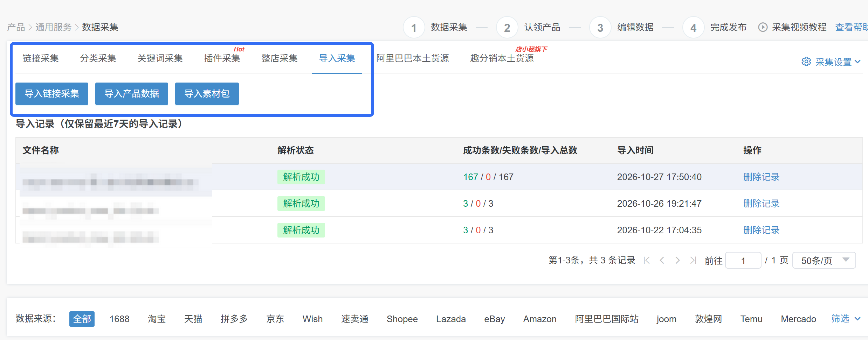Filter data source by 天猫
Image resolution: width=868 pixels, height=340 pixels.
coord(193,319)
